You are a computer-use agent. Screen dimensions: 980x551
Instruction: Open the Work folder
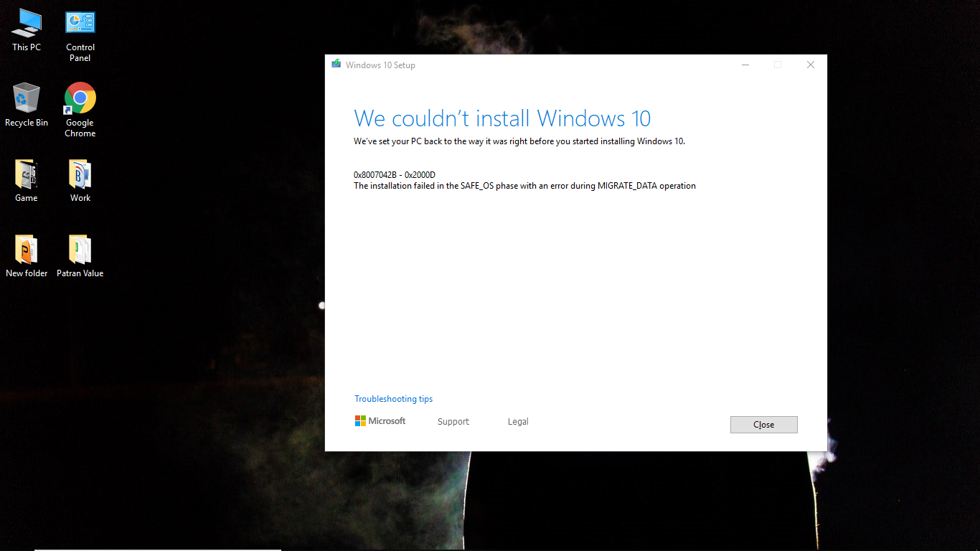pyautogui.click(x=79, y=172)
